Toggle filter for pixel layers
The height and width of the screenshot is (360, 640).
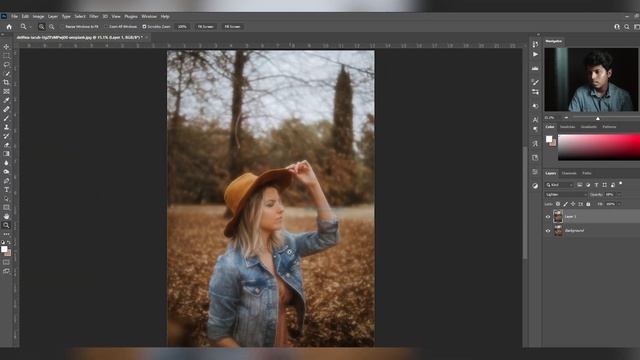(x=580, y=185)
